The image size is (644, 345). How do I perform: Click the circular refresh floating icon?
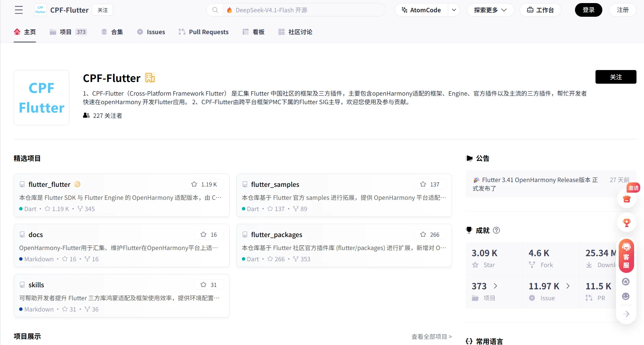[x=626, y=281]
